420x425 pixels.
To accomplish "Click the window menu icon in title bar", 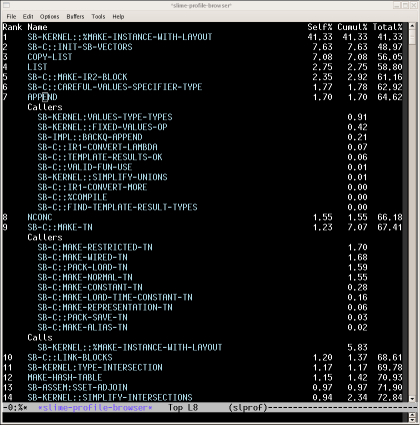I will pos(6,5).
